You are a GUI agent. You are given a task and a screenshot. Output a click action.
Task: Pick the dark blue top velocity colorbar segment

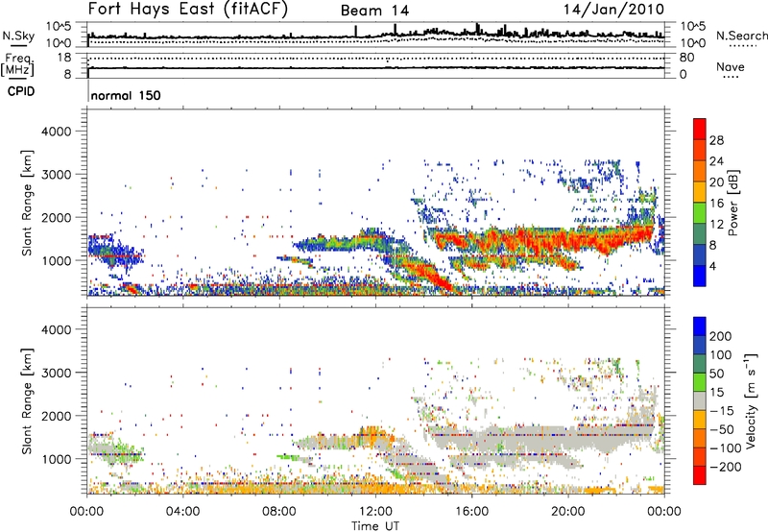700,326
